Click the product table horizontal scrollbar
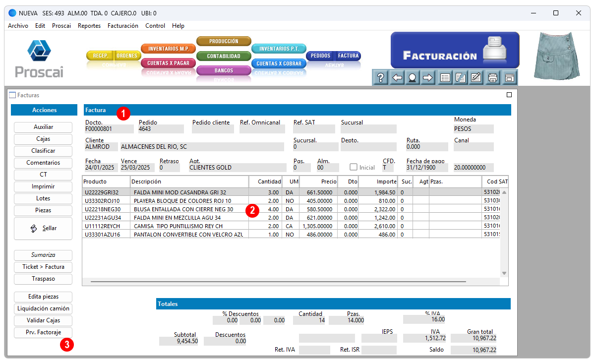Screen dimensions: 595x364 (x=278, y=281)
